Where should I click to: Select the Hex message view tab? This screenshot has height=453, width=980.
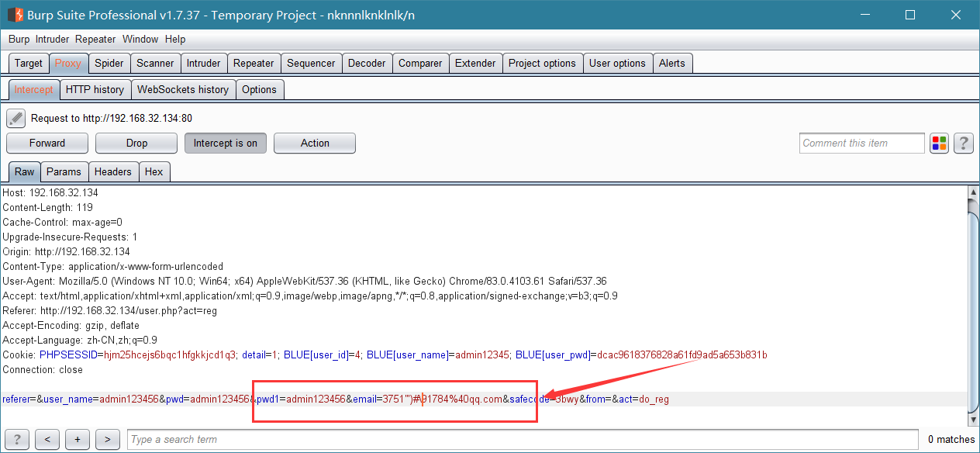click(154, 172)
